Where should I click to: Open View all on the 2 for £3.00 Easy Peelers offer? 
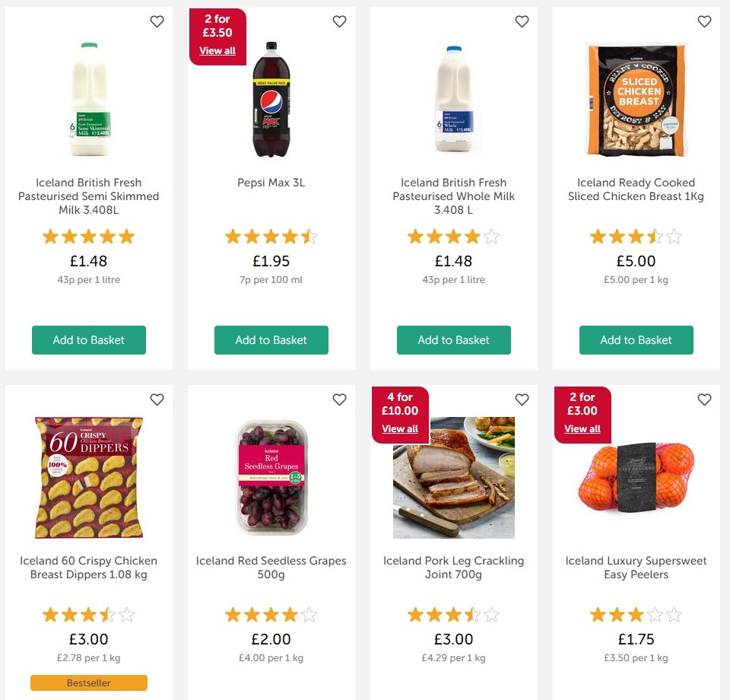click(x=582, y=428)
